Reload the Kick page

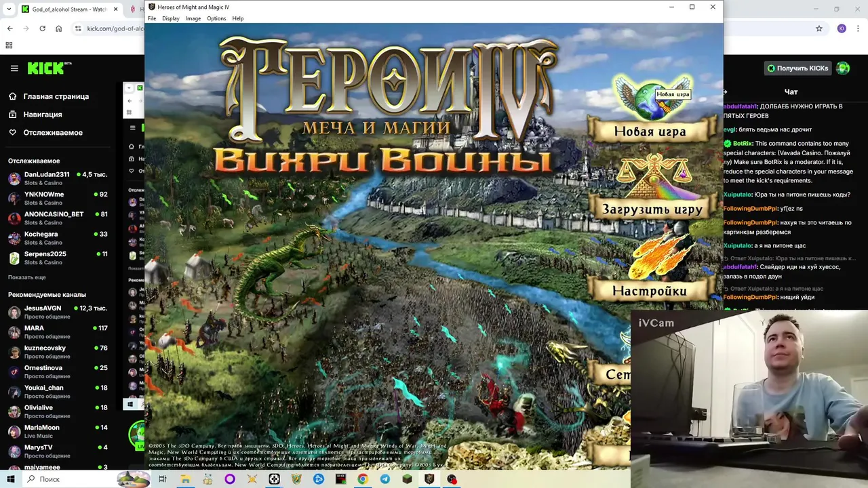tap(42, 28)
